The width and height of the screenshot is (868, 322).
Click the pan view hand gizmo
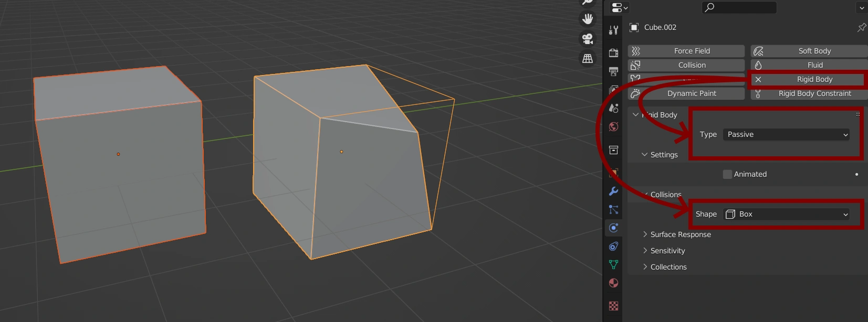coord(588,19)
